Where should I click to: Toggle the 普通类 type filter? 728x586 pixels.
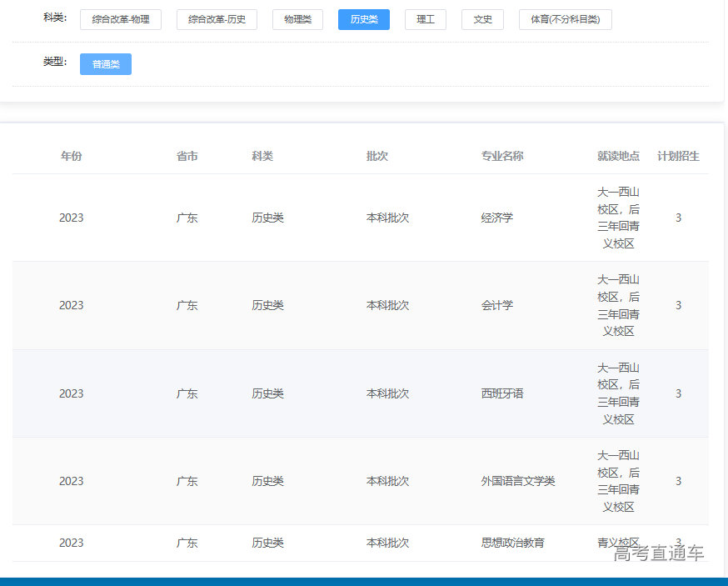(106, 64)
